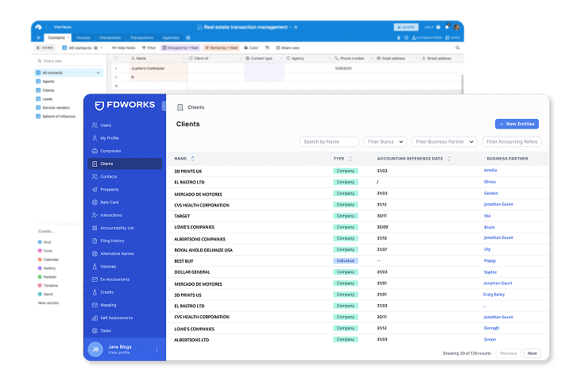
Task: Select the BEST BUY client row
Action: click(x=357, y=261)
